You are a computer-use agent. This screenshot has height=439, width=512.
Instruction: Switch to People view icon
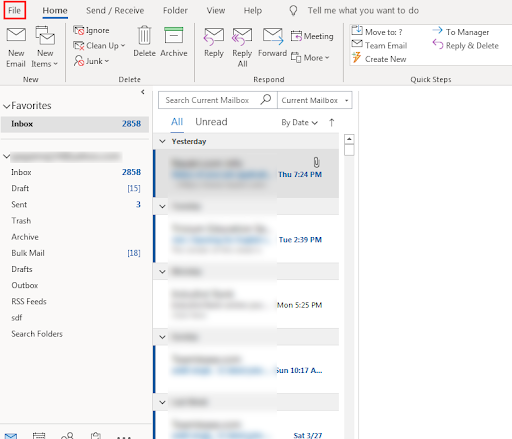coord(67,436)
